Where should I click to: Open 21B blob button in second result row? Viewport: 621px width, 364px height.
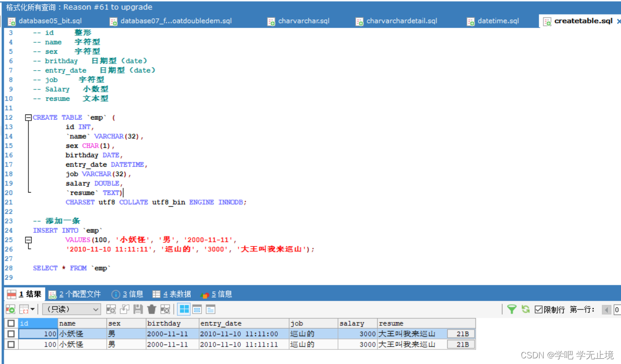tap(461, 344)
